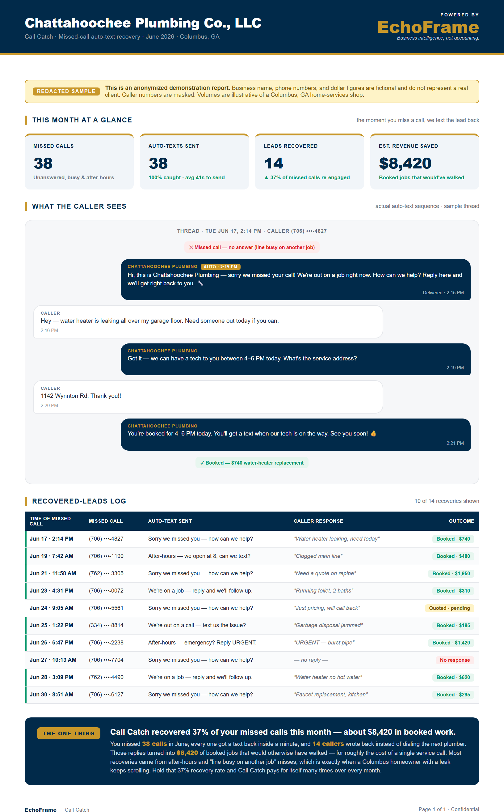Image resolution: width=504 pixels, height=812 pixels.
Task: Click the REDACTED SAMPLE badge
Action: (66, 91)
